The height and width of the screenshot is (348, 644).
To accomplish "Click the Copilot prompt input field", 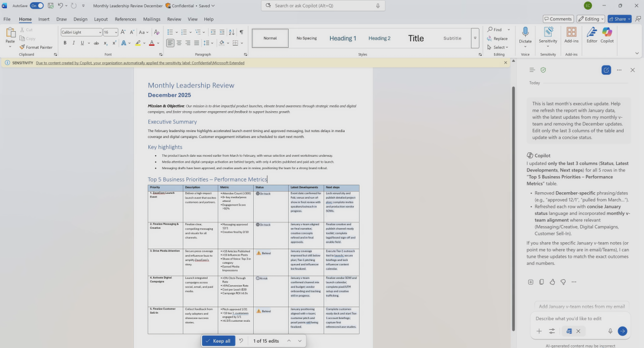I will [570, 318].
